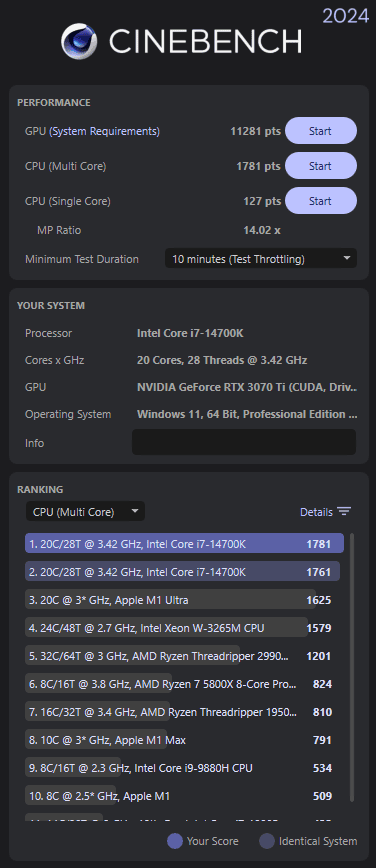376x868 pixels.
Task: Click the 20 Cores, 28 Threads value
Action: tap(222, 360)
